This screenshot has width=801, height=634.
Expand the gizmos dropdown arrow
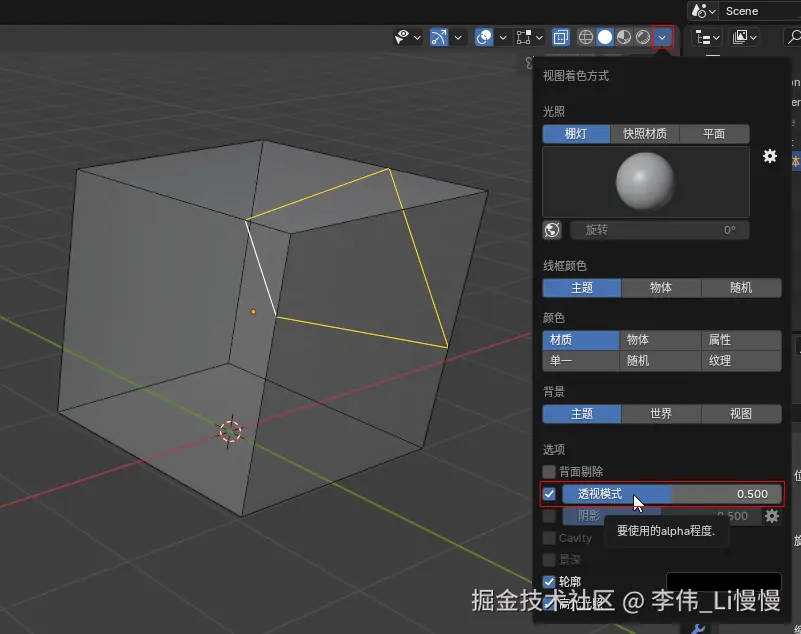pos(458,37)
